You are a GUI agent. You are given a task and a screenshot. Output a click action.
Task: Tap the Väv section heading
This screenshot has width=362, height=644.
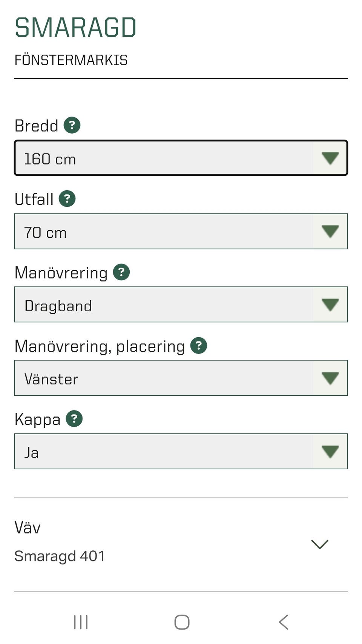click(x=28, y=527)
